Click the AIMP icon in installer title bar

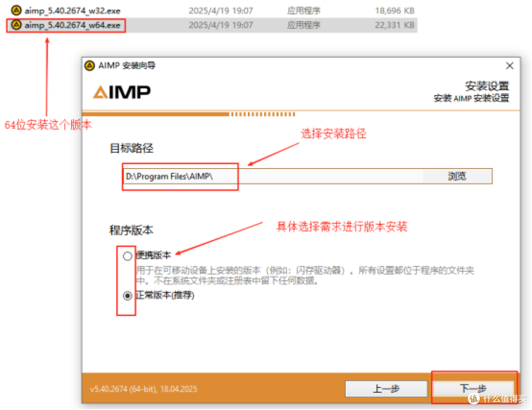[x=90, y=66]
